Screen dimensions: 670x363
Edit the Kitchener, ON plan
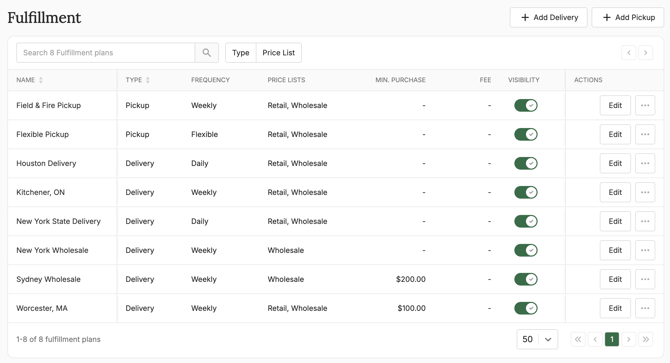[x=615, y=193]
